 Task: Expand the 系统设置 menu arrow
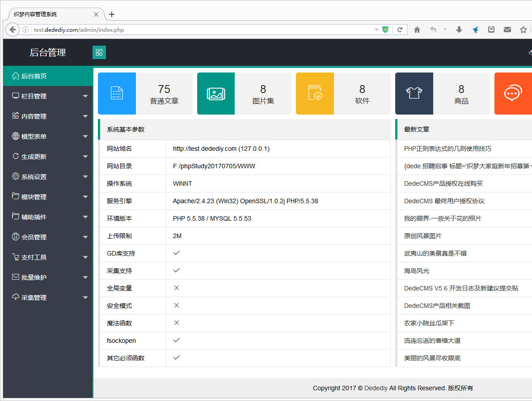coord(85,177)
